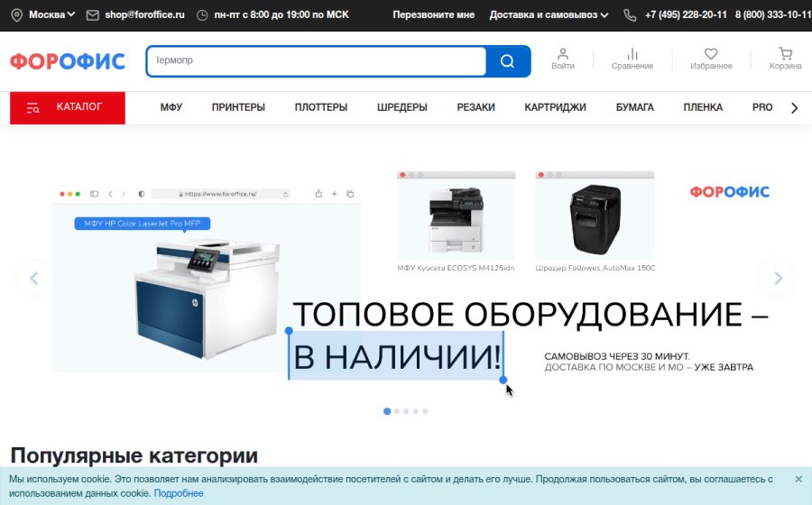Viewport: 812px width, 505px height.
Task: Click the working hours пн-пт text
Action: point(281,14)
